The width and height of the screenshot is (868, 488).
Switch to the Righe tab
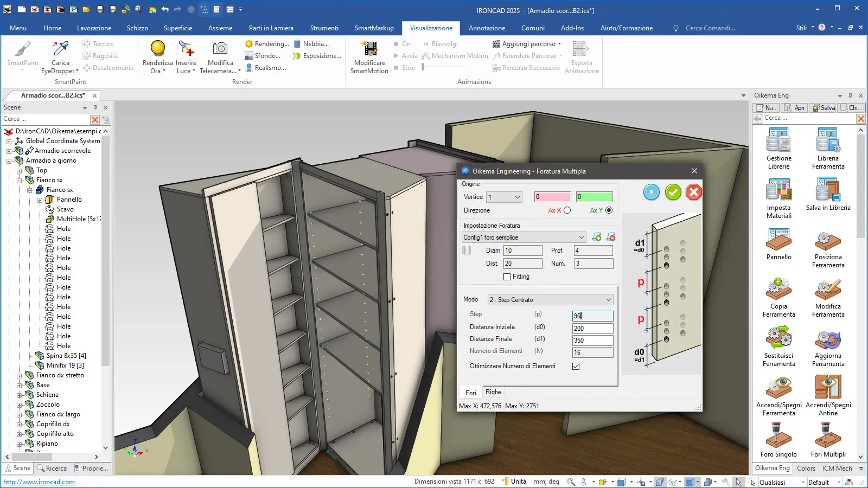coord(493,392)
